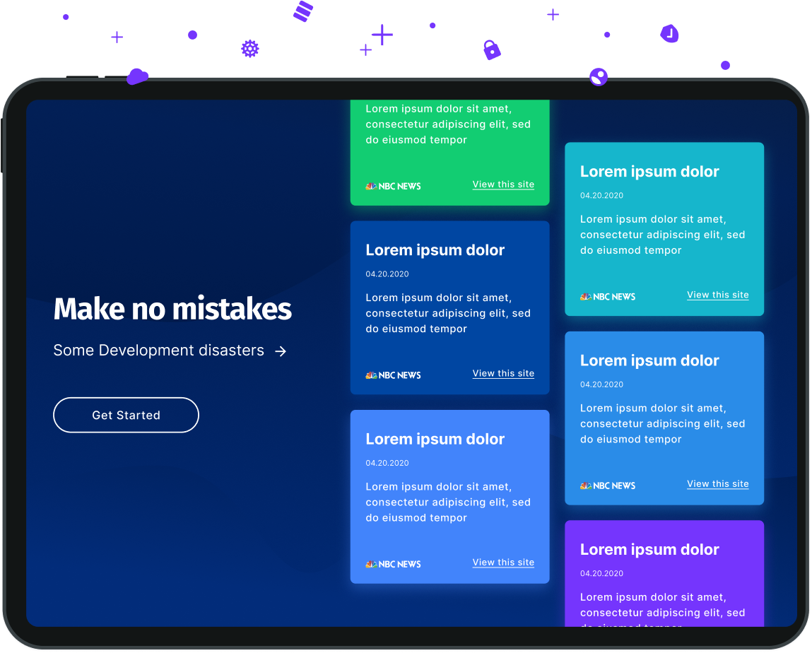Click the purple stacked database icon

303,11
